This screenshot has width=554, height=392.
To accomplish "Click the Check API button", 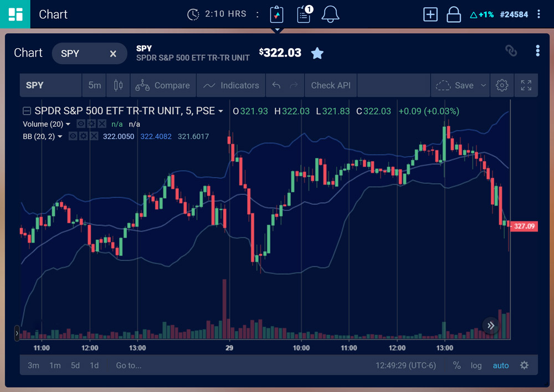I will pos(331,85).
